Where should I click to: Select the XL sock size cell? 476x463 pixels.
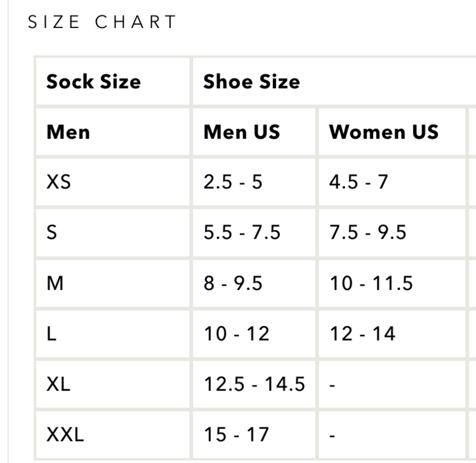[x=58, y=384]
